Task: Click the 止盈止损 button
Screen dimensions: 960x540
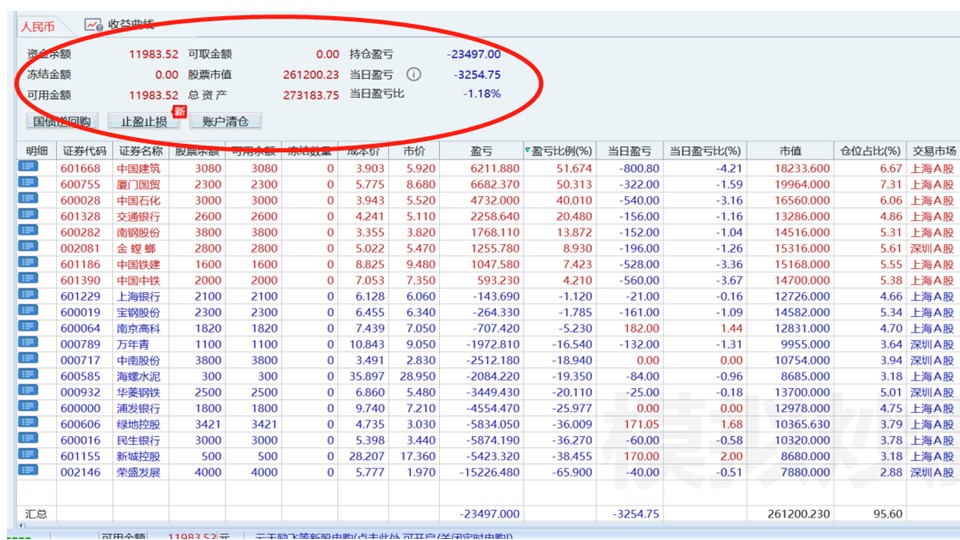Action: 144,121
